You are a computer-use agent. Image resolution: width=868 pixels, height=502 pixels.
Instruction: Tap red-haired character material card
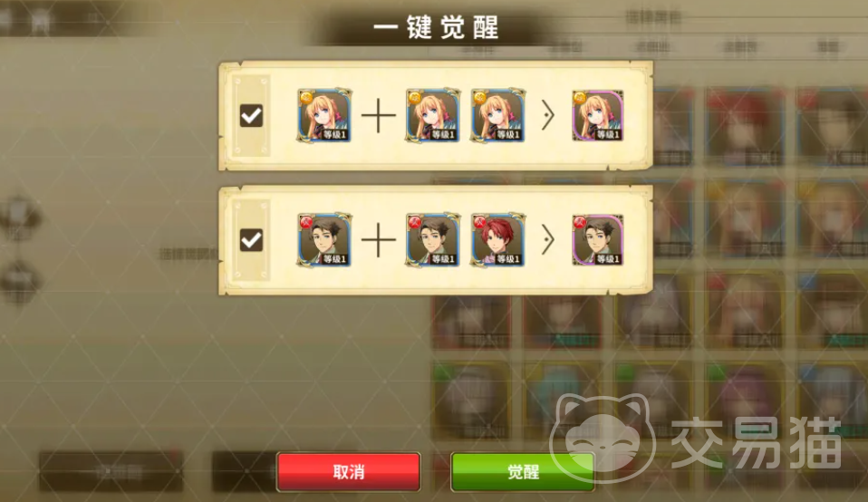click(x=497, y=239)
